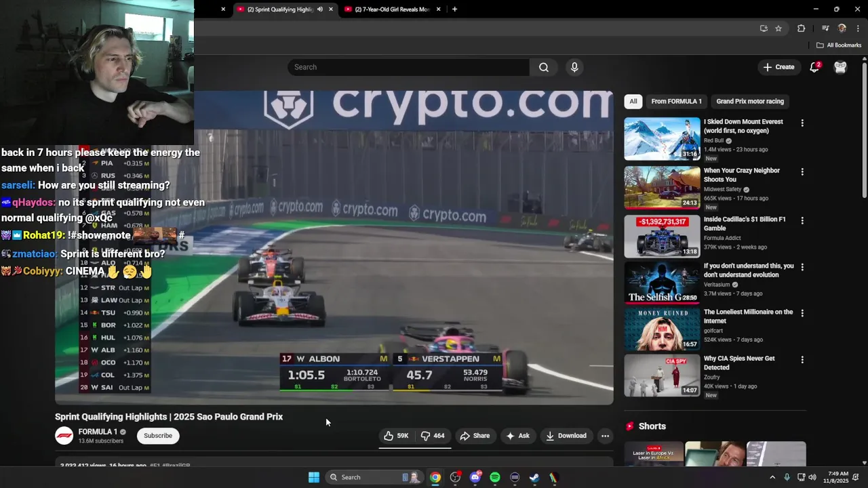
Task: Open Chrome media controls icon
Action: point(825,28)
